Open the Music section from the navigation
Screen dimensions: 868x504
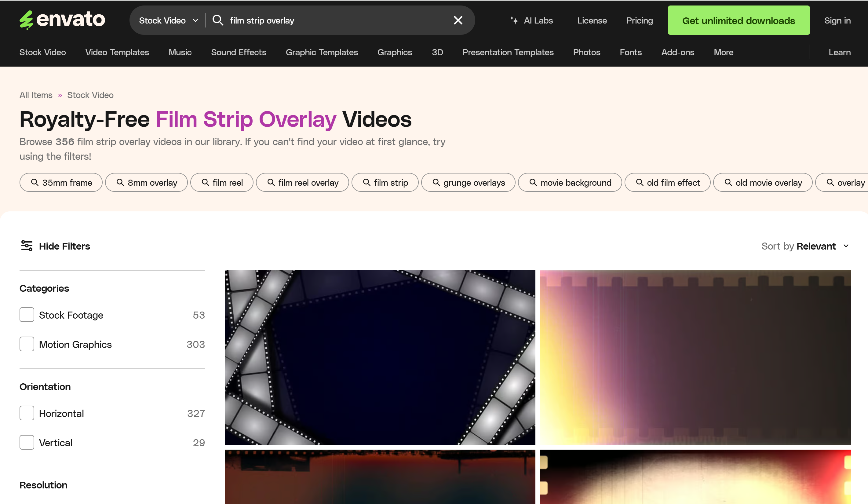180,52
